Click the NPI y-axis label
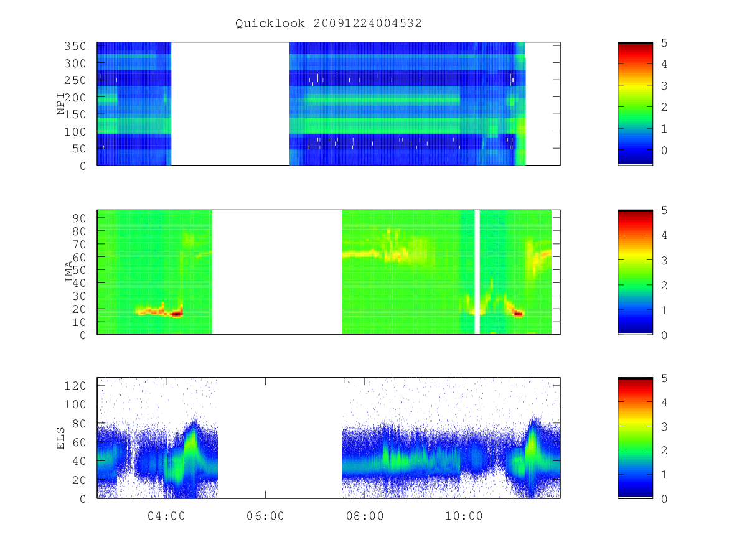The image size is (747, 560). click(62, 104)
